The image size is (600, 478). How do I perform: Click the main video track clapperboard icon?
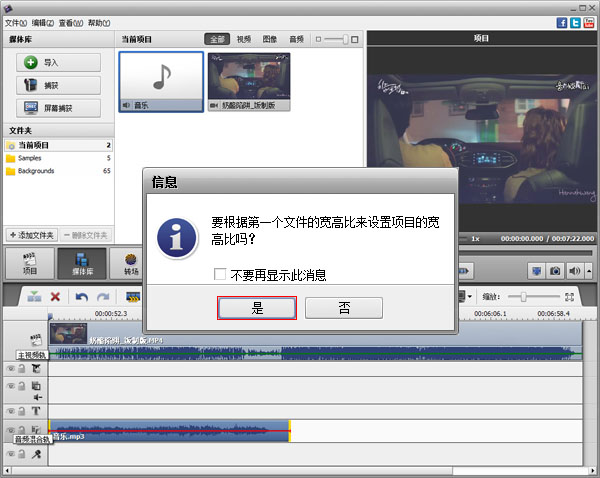36,339
